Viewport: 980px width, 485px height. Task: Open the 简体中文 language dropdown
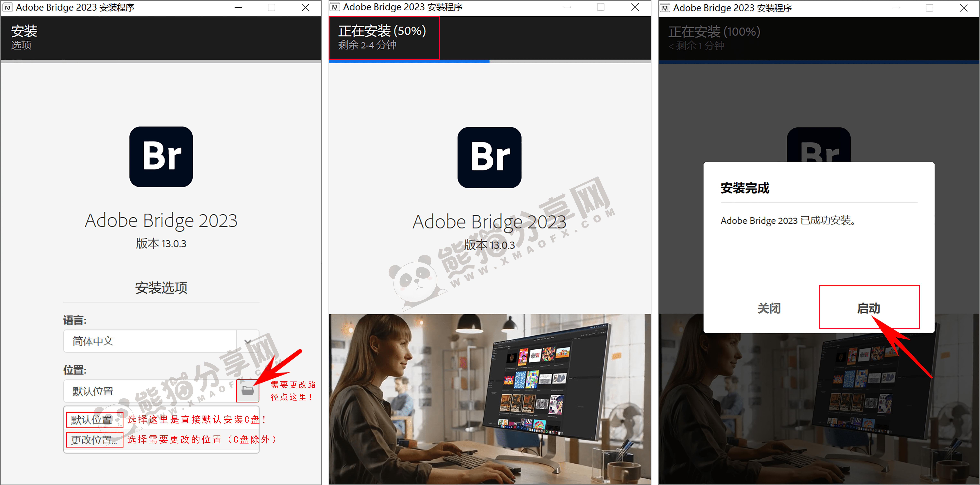(149, 341)
